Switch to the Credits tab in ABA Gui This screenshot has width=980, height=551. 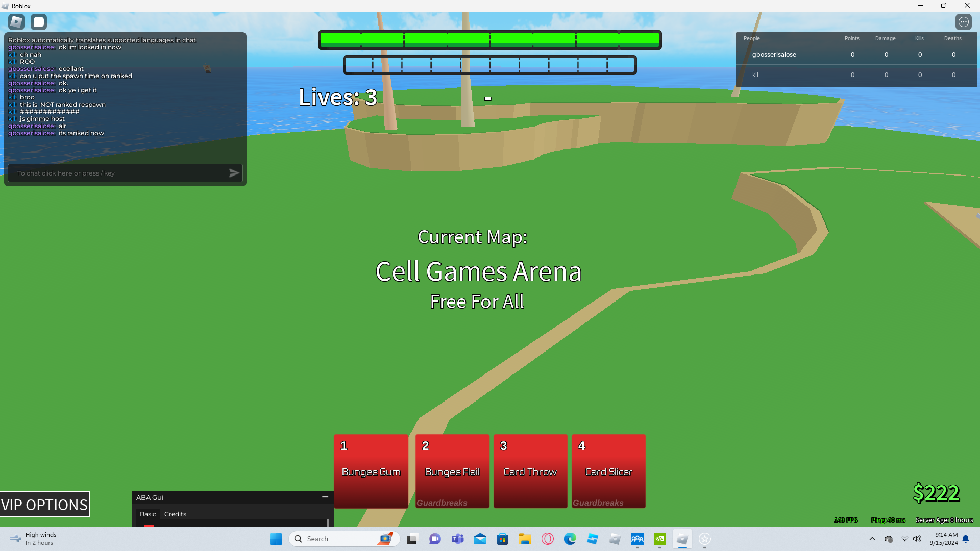pos(175,514)
